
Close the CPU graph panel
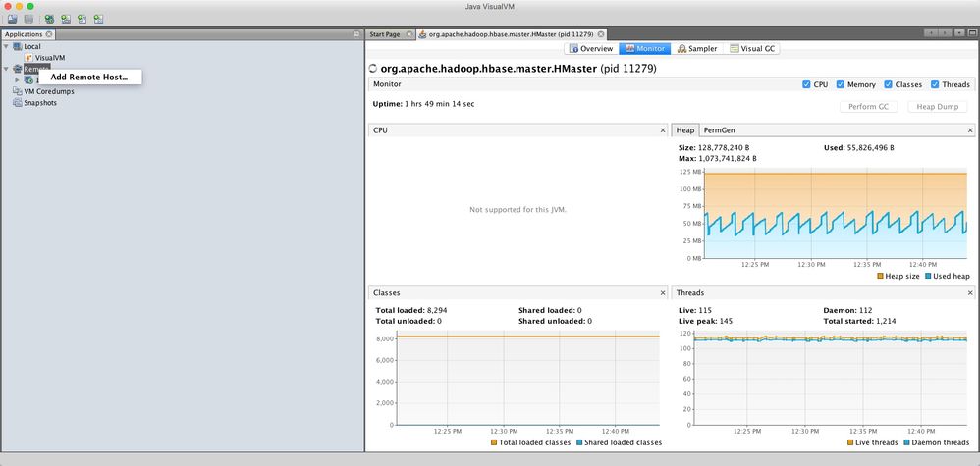pos(663,130)
